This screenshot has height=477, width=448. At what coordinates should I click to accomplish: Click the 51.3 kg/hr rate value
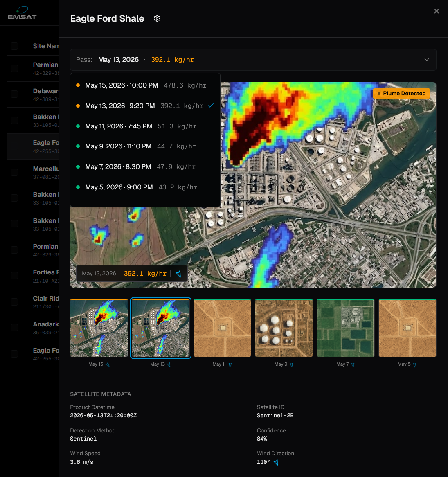click(177, 126)
